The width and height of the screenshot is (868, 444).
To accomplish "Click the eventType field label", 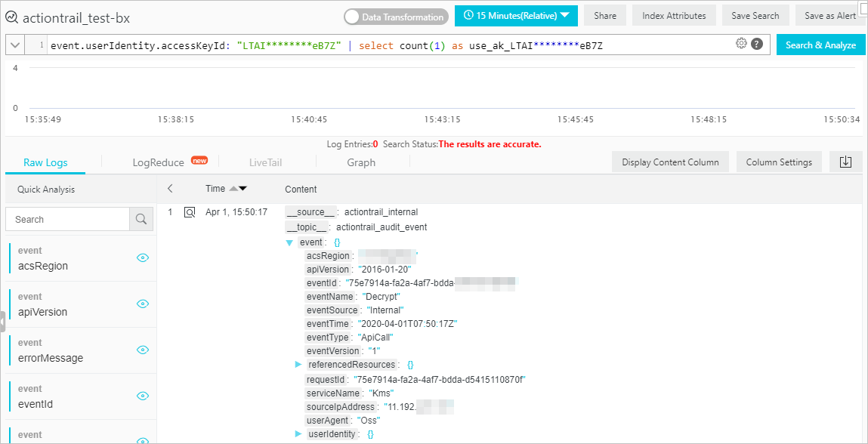I will (x=327, y=338).
